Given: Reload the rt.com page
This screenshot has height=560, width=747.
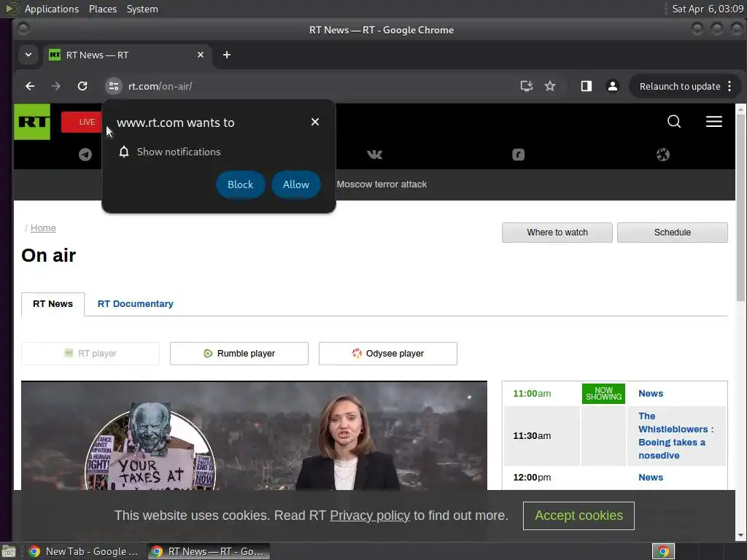Looking at the screenshot, I should [82, 86].
